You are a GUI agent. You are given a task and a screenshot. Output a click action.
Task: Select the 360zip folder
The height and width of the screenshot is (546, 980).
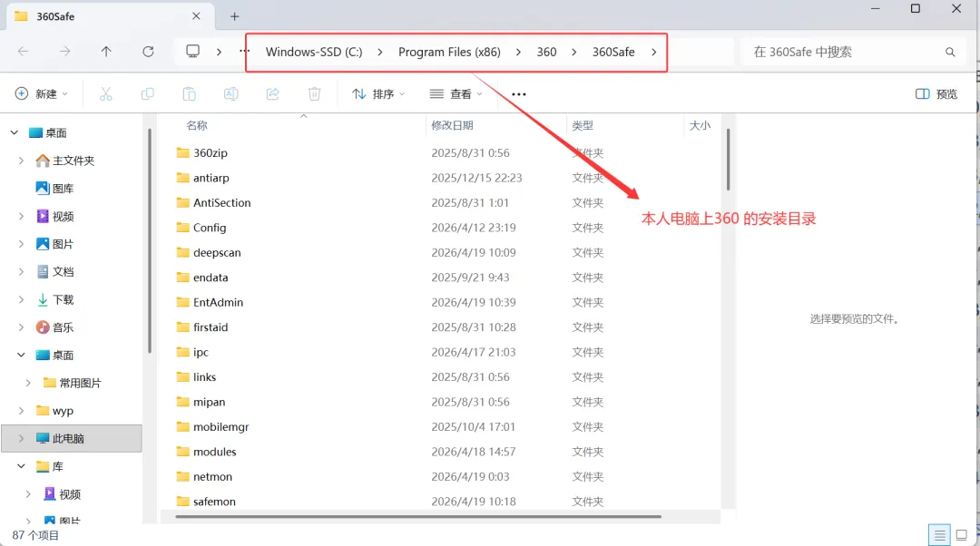point(201,153)
